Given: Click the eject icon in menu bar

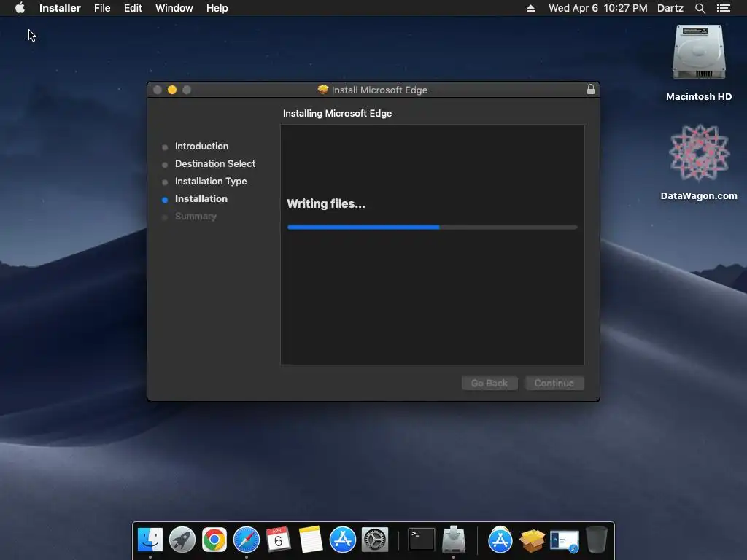Looking at the screenshot, I should click(530, 8).
